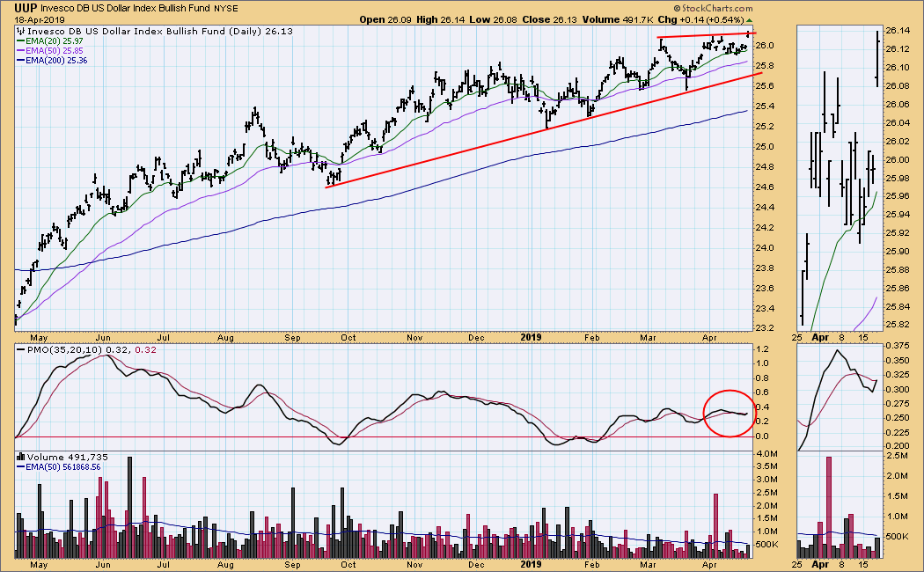
Task: Click the Close 26.13 value
Action: (549, 19)
